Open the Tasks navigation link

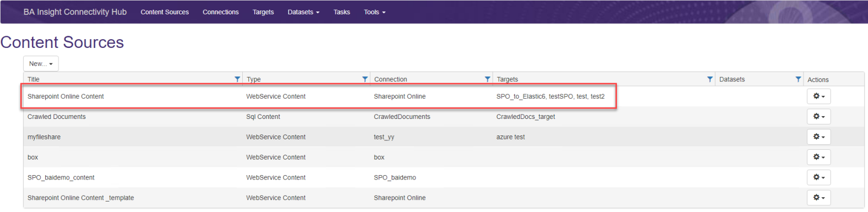tap(342, 12)
